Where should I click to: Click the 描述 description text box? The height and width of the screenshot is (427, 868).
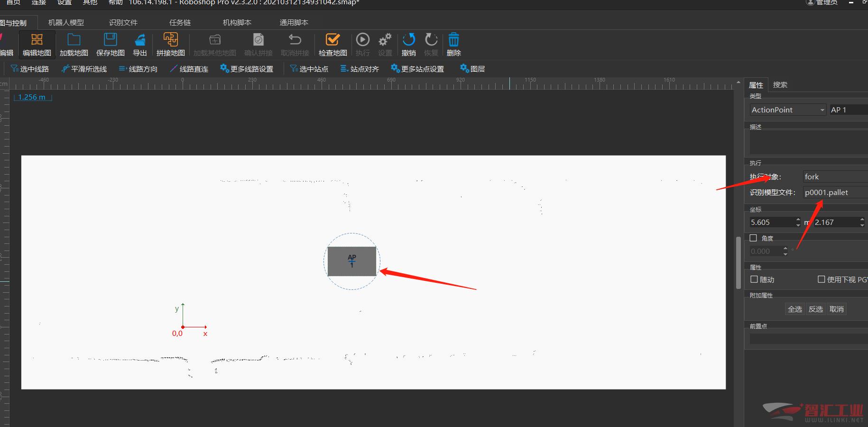pos(809,143)
